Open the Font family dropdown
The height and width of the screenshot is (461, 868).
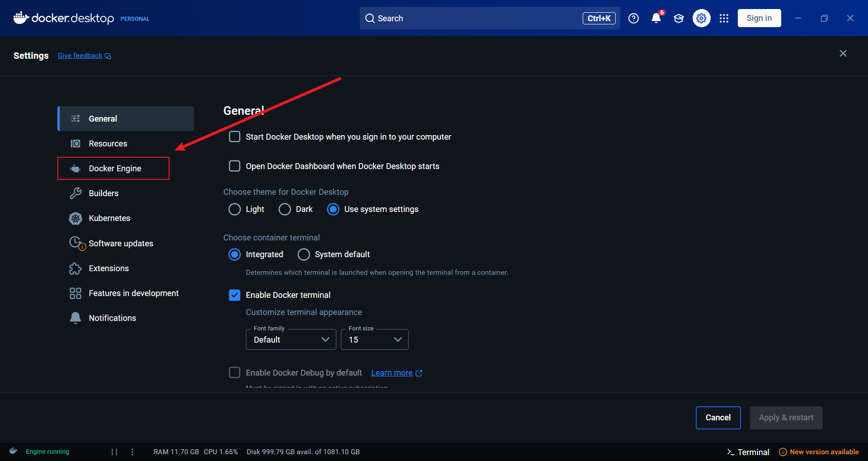(x=291, y=339)
